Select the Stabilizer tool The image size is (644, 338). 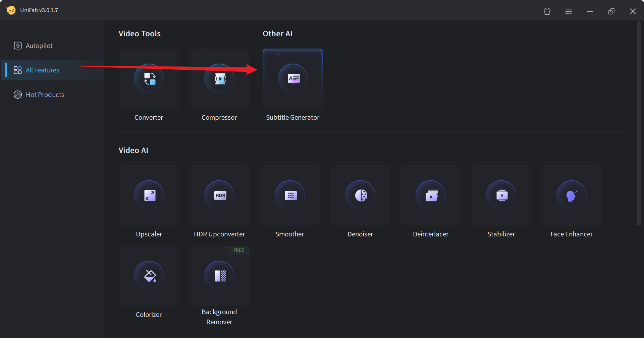pos(501,195)
